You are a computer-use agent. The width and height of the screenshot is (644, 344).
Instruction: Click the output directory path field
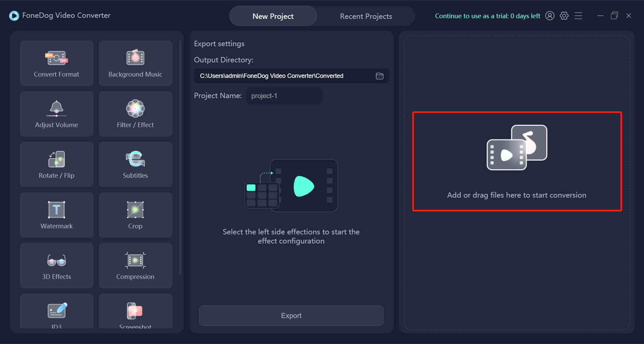tap(291, 76)
